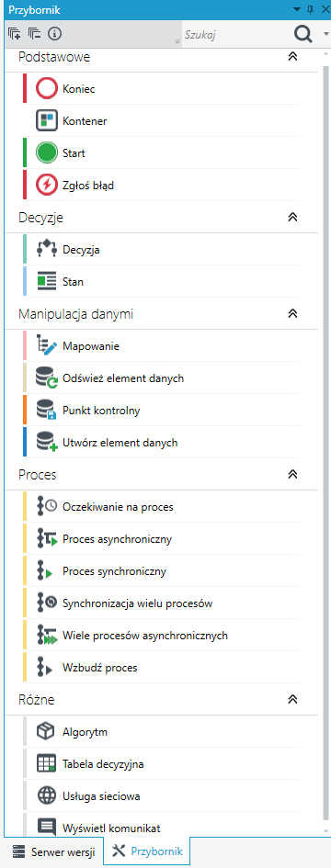Click the expand all groups toolbar icon
Viewport: 331px width, 868px height.
point(15,34)
